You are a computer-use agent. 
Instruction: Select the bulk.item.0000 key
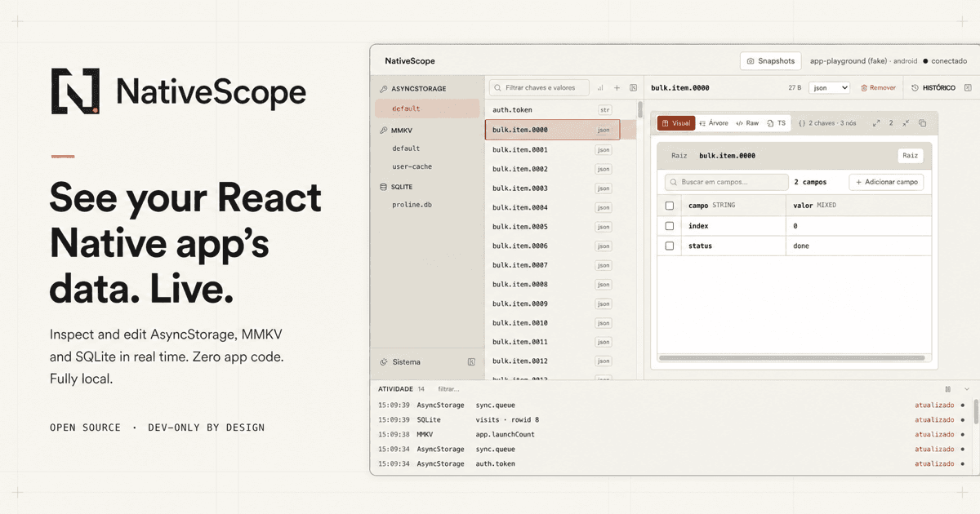pos(552,130)
